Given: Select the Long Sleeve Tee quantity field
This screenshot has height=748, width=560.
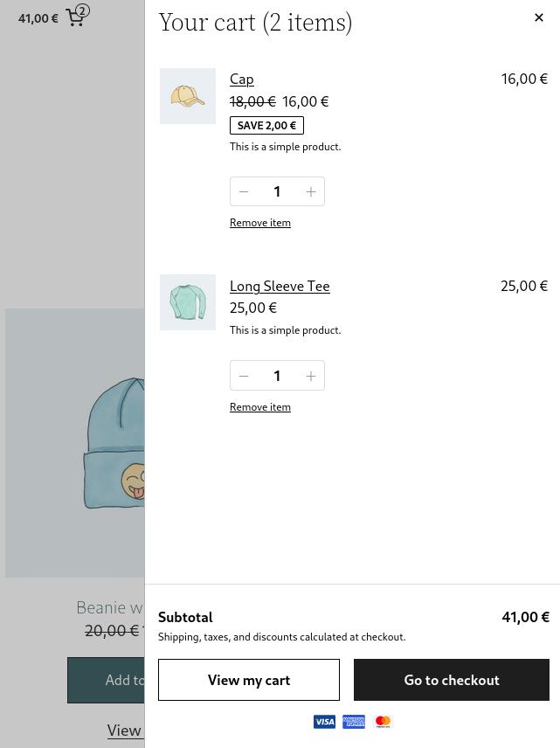Looking at the screenshot, I should (277, 376).
